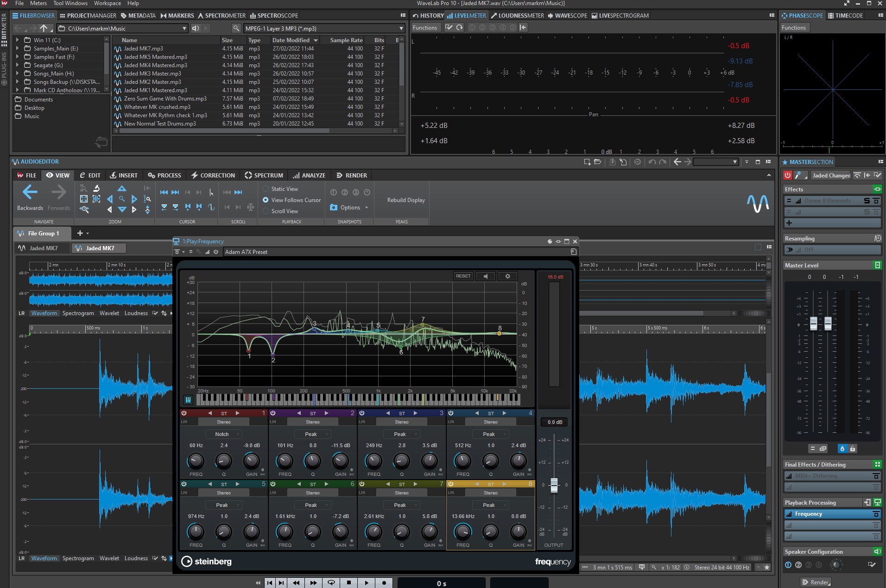Click the rewind transport button
Image resolution: width=886 pixels, height=588 pixels.
point(296,583)
